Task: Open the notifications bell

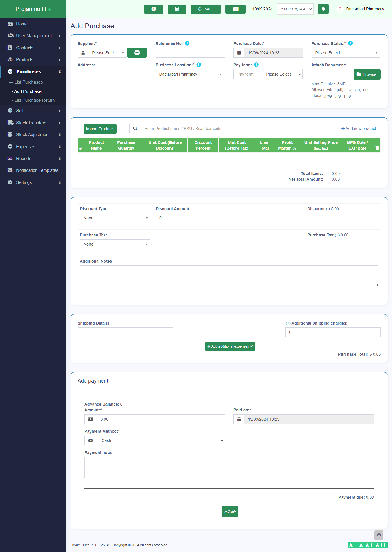Action: click(323, 9)
